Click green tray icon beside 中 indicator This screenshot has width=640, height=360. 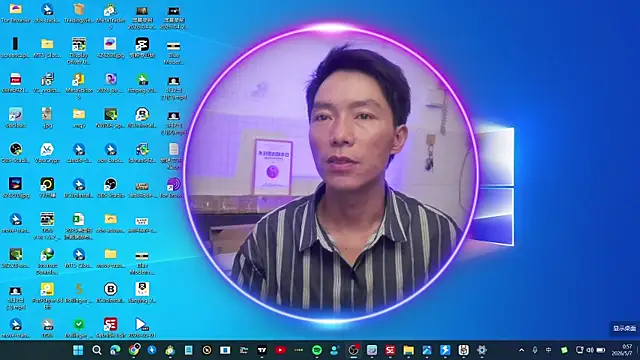click(564, 350)
